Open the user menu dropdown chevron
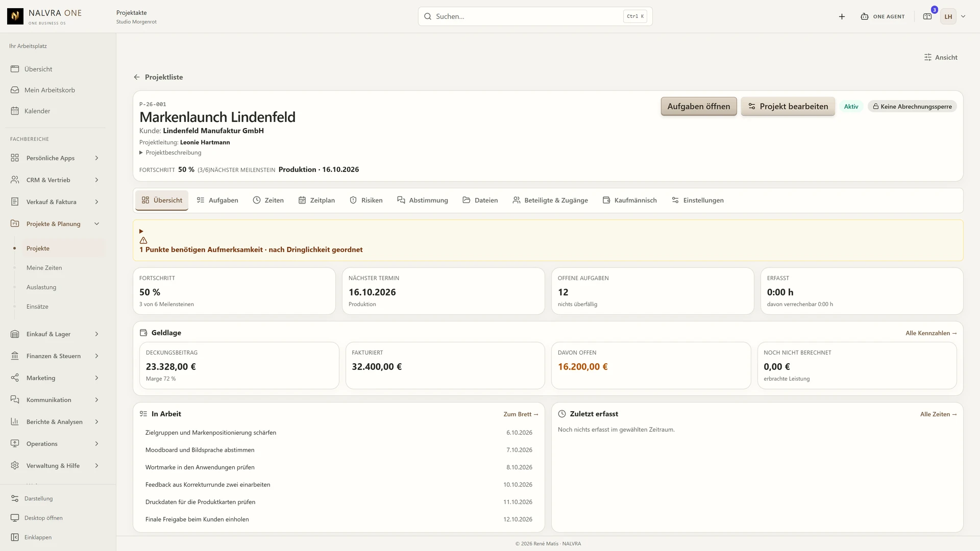Viewport: 980px width, 551px height. tap(963, 16)
